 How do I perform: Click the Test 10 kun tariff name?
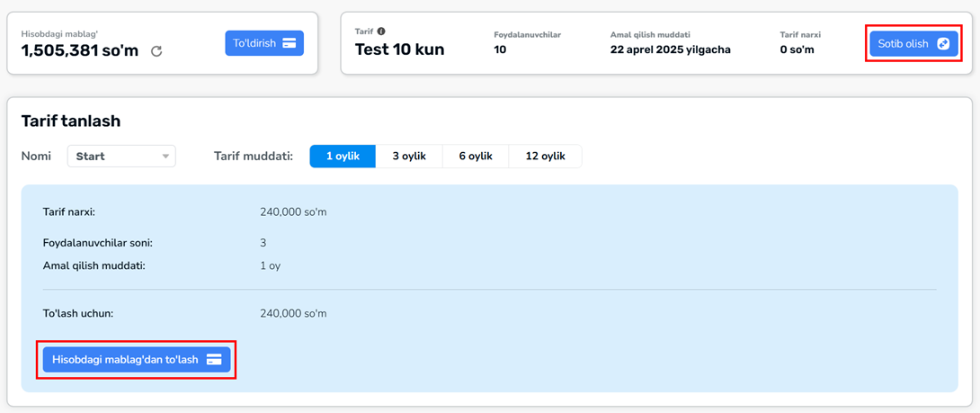pos(399,49)
